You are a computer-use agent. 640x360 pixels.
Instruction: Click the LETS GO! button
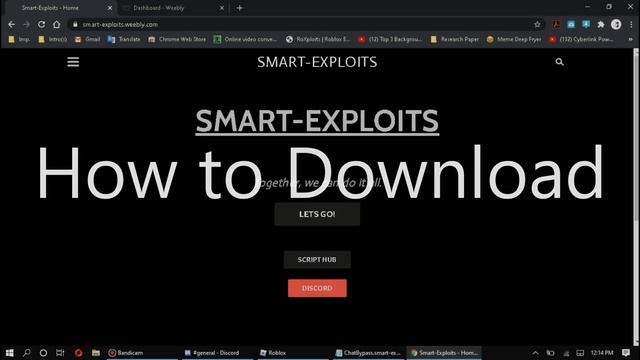[x=317, y=214]
